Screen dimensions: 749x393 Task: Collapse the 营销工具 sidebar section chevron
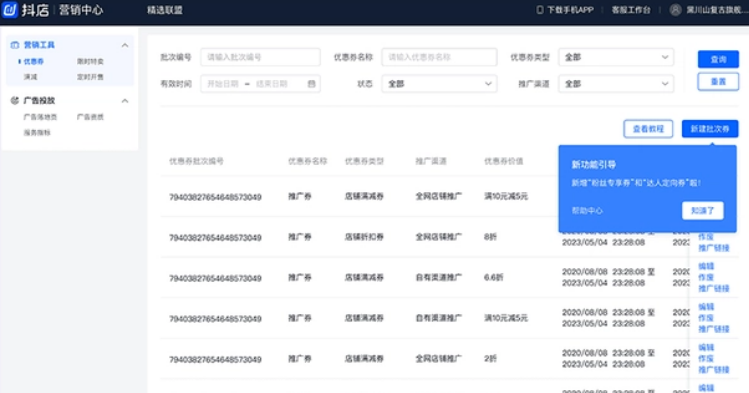tap(125, 45)
